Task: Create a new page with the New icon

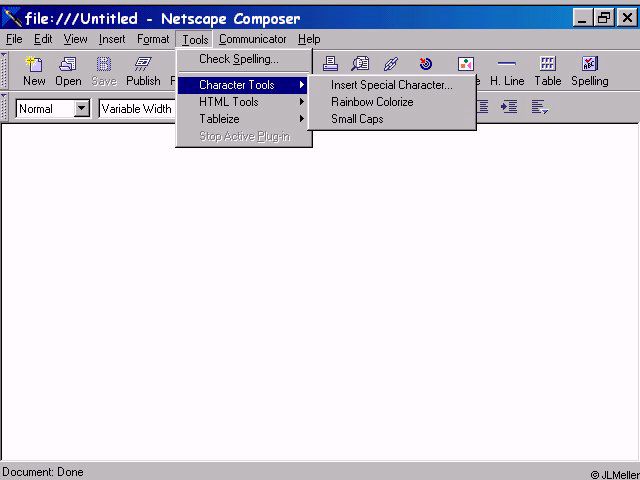Action: coord(34,71)
